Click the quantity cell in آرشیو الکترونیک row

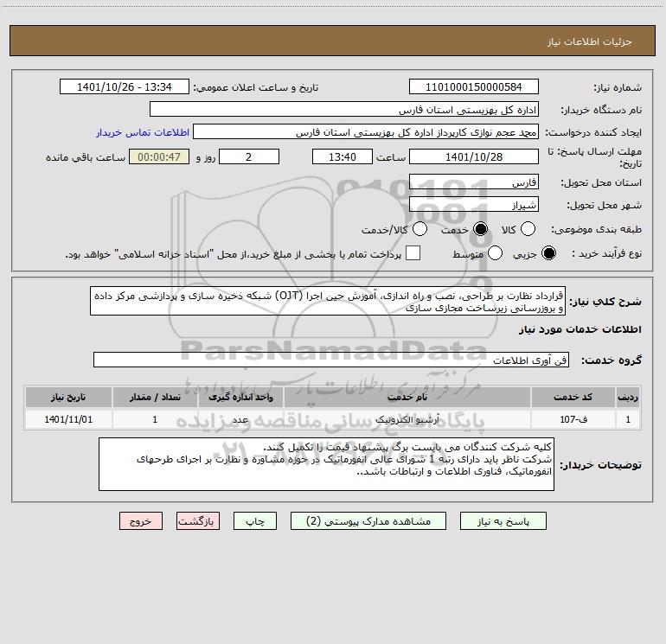pyautogui.click(x=155, y=419)
